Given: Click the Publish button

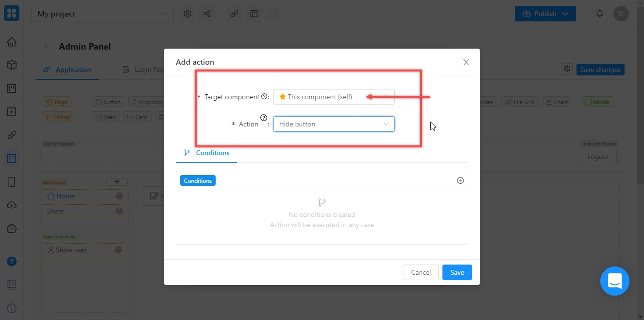Looking at the screenshot, I should tap(545, 14).
